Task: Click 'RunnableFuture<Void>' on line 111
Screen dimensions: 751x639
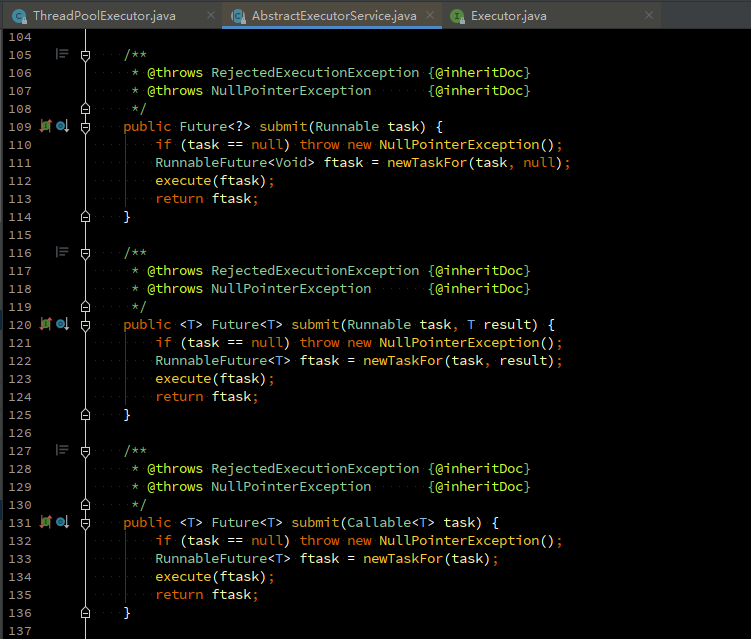Action: [x=235, y=162]
